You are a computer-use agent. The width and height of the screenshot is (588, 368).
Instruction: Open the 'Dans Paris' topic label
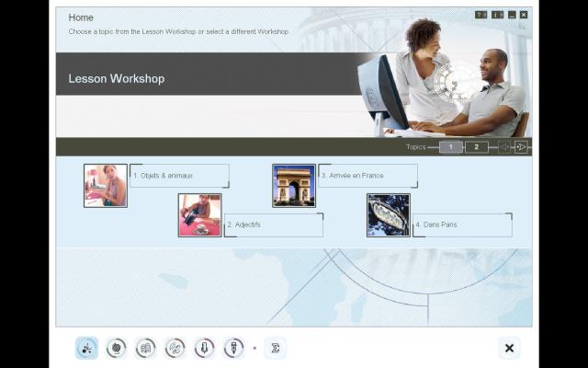[x=461, y=224]
